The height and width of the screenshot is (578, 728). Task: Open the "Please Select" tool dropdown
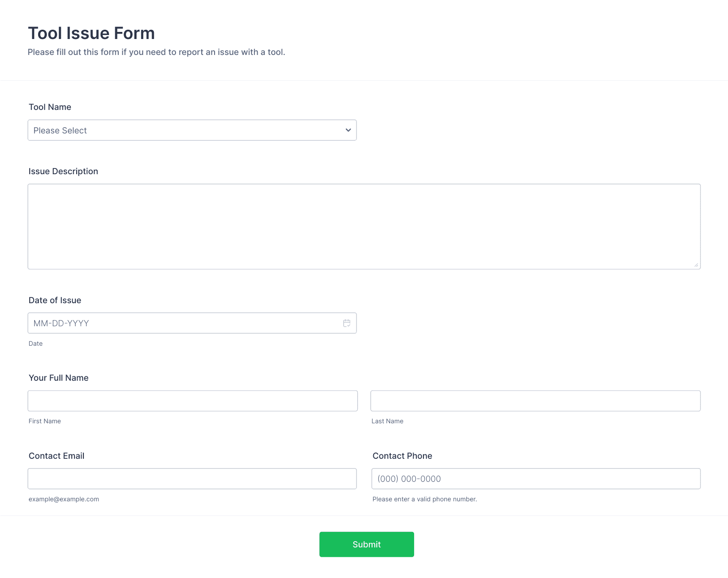[192, 130]
